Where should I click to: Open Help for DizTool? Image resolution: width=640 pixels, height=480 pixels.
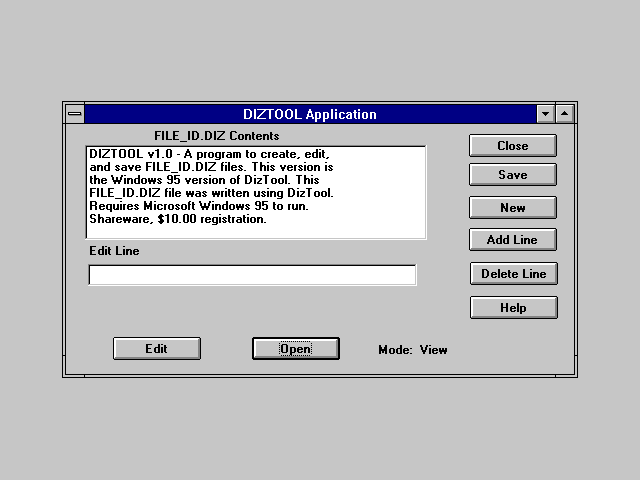pos(513,308)
